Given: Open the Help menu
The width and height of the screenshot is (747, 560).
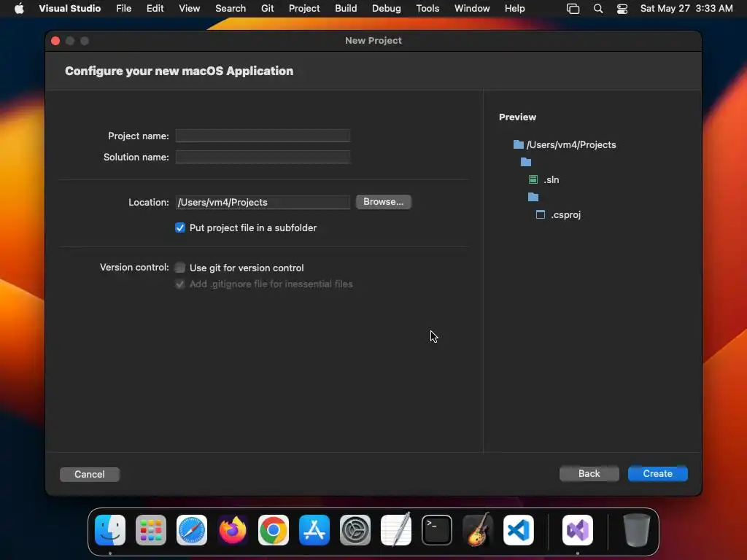Looking at the screenshot, I should [x=514, y=8].
